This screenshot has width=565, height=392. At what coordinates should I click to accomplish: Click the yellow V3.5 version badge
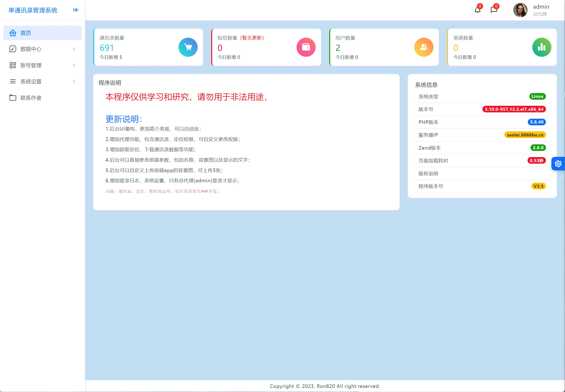pos(538,186)
